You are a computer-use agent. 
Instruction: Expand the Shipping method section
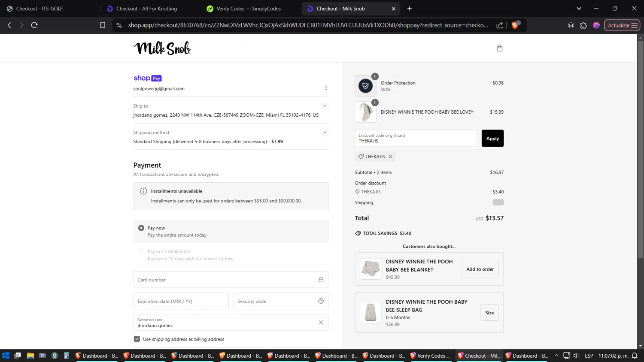(x=325, y=133)
